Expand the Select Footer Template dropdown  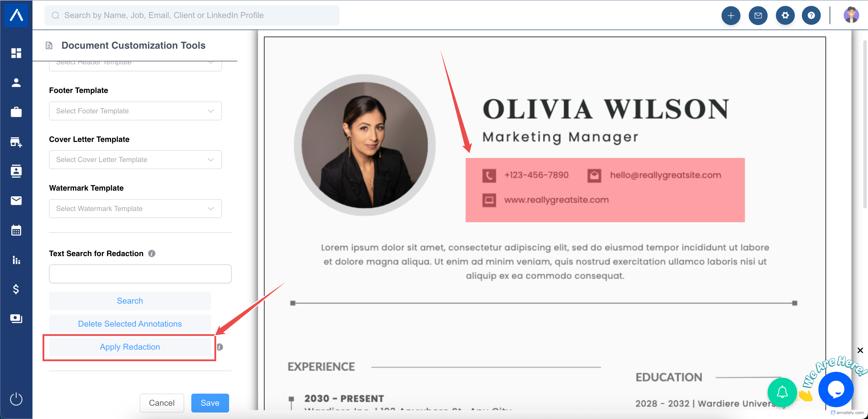[x=135, y=111]
